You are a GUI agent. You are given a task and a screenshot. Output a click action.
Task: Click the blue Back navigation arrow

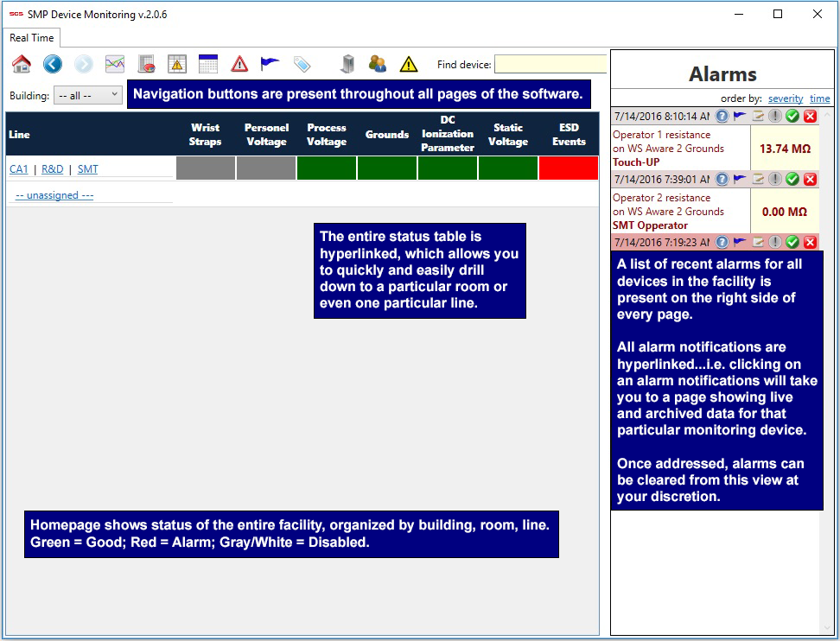pyautogui.click(x=53, y=64)
